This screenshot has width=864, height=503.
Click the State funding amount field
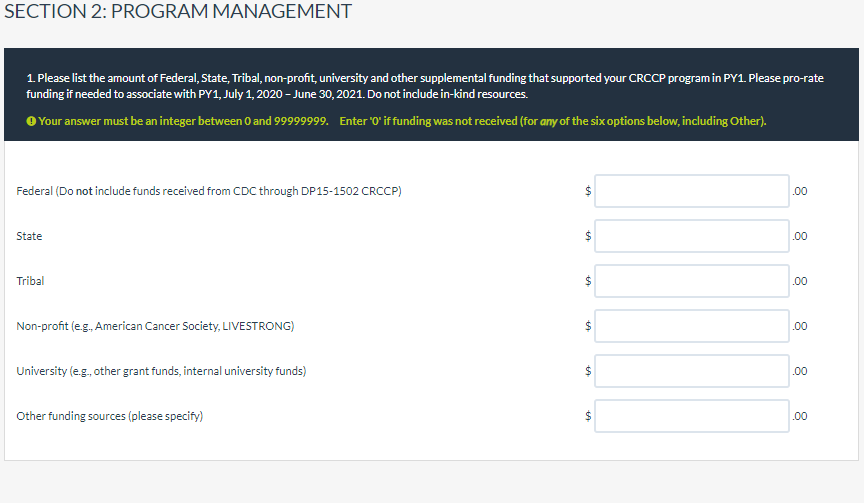[x=691, y=236]
